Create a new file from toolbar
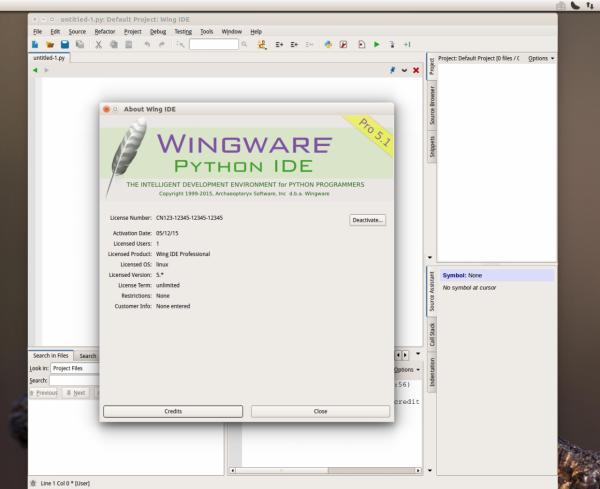The image size is (600, 489). (35, 45)
